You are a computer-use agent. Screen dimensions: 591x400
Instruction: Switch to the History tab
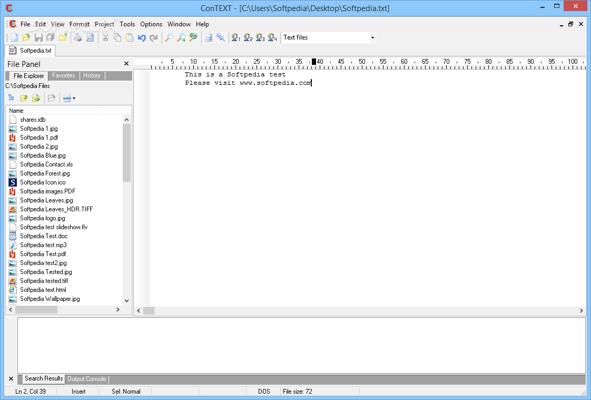(92, 76)
